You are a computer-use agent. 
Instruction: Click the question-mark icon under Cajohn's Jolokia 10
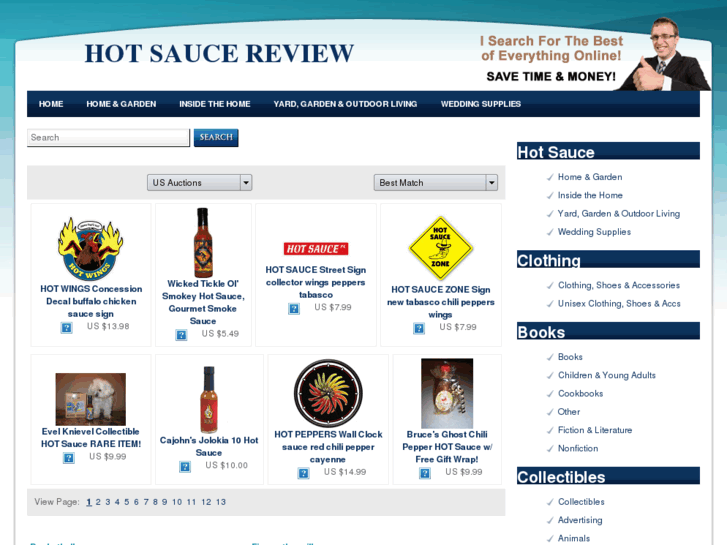(x=185, y=466)
